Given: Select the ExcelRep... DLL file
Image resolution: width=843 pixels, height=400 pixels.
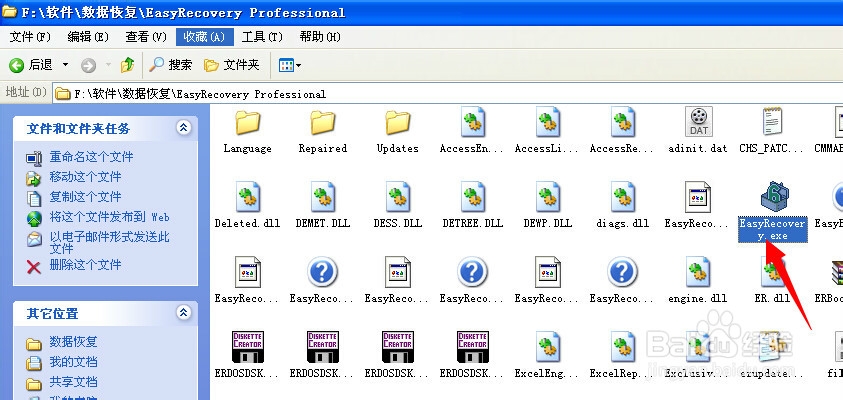Looking at the screenshot, I should 623,355.
